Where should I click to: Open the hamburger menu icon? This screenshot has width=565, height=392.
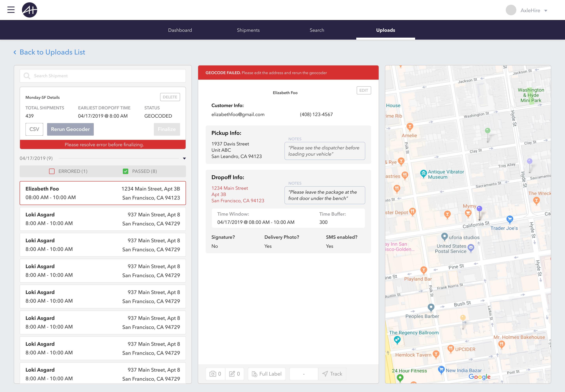click(x=11, y=10)
